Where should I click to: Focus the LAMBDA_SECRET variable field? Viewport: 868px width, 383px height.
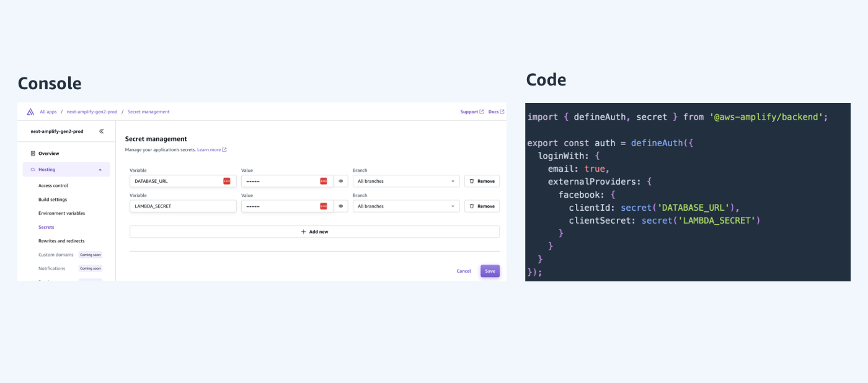[x=183, y=206]
